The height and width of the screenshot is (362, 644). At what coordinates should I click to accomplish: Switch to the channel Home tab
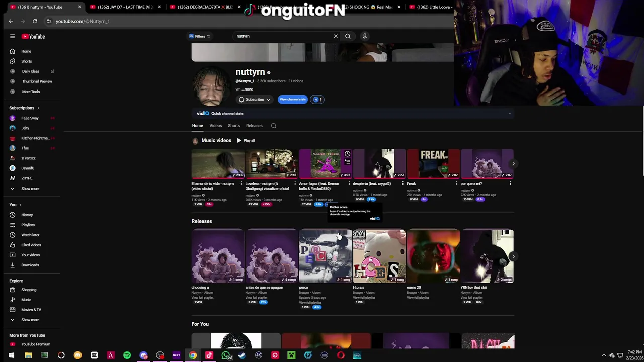pos(197,126)
